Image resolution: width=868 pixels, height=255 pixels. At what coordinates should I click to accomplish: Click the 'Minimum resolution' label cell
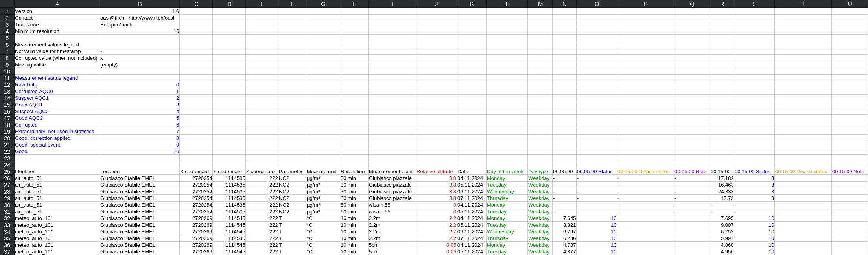click(57, 31)
